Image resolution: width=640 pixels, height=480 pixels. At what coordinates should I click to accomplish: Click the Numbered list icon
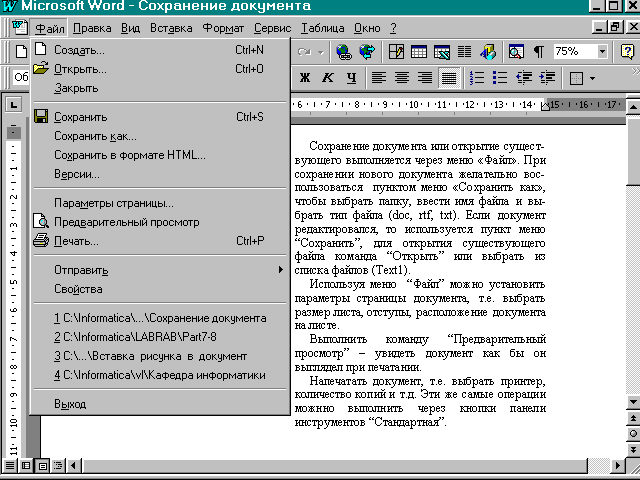click(x=476, y=78)
